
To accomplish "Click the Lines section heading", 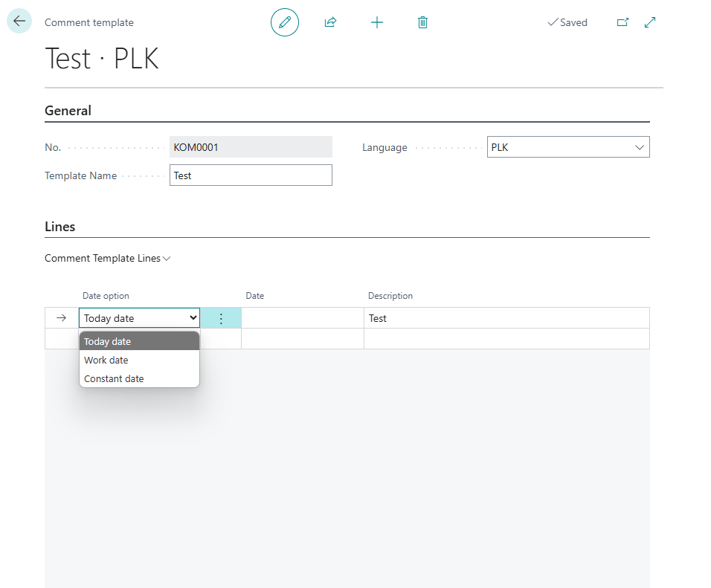I will point(59,227).
